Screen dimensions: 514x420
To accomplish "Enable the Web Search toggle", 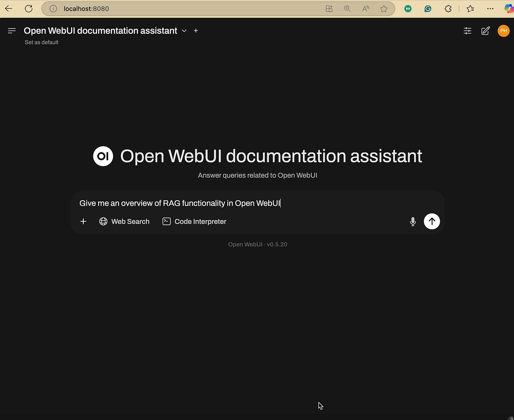I will coord(124,221).
